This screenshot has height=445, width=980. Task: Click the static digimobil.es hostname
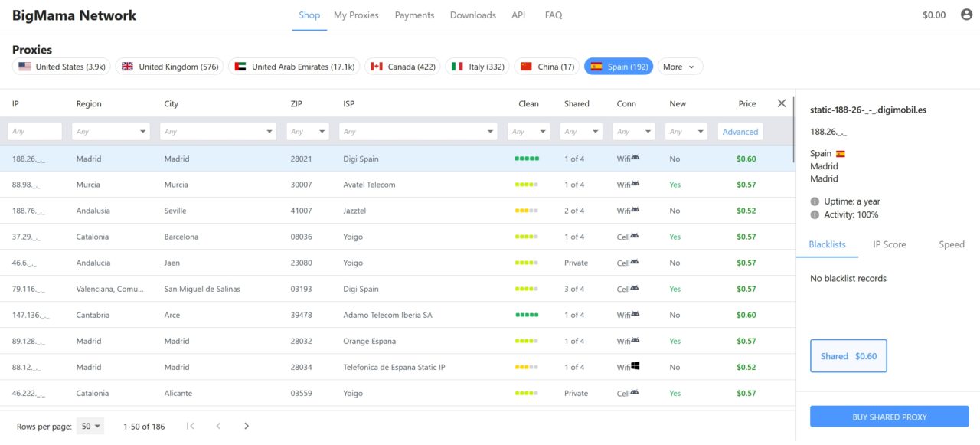[x=868, y=110]
